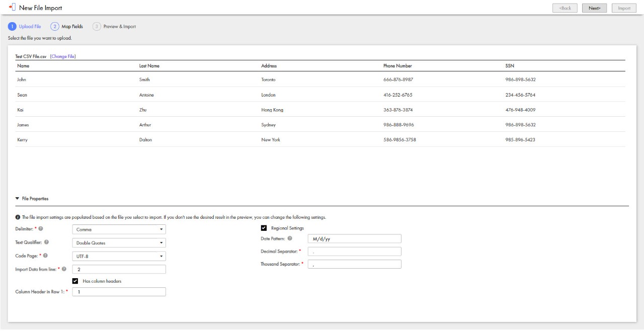This screenshot has height=331, width=644.
Task: Click the Back button
Action: pos(565,8)
